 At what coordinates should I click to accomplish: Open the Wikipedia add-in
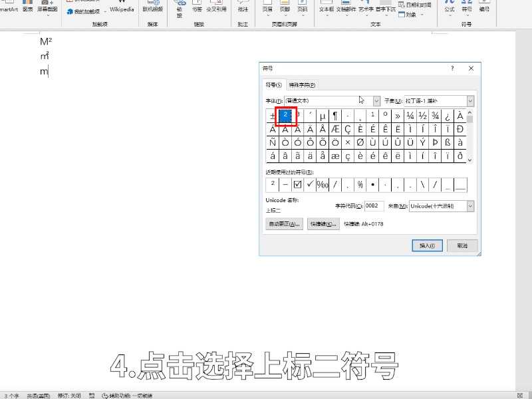click(121, 10)
